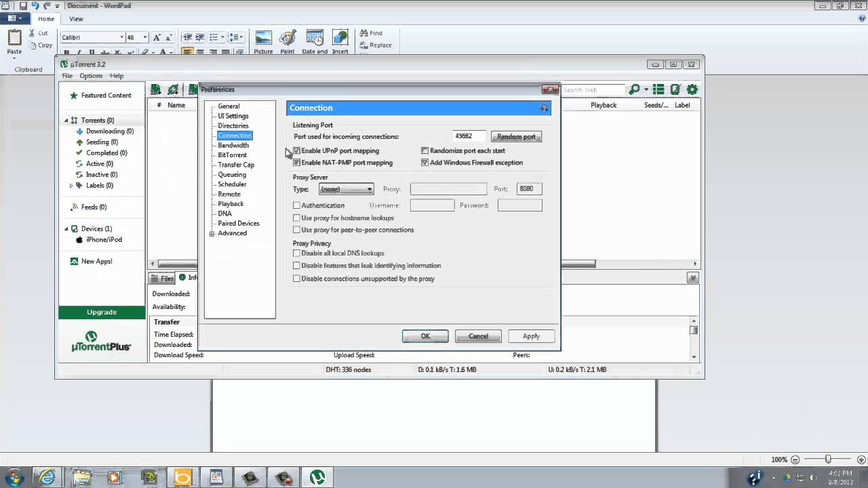
Task: Click the Random port button
Action: pos(516,137)
